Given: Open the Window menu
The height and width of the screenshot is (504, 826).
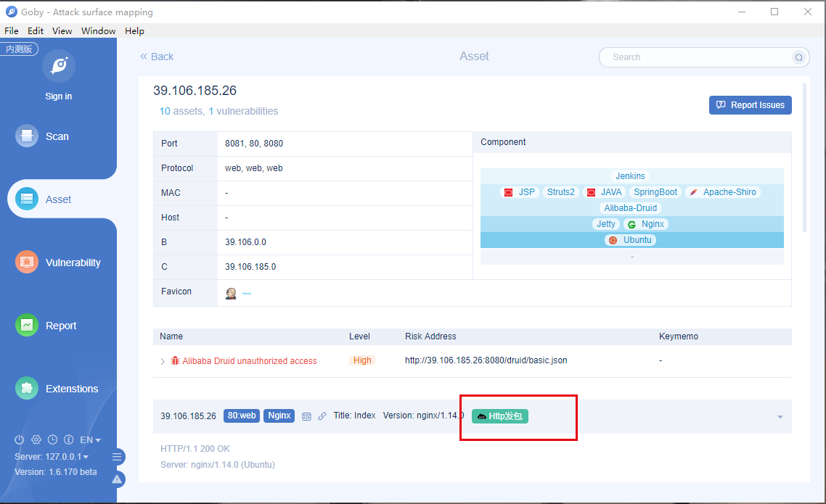Looking at the screenshot, I should [99, 31].
